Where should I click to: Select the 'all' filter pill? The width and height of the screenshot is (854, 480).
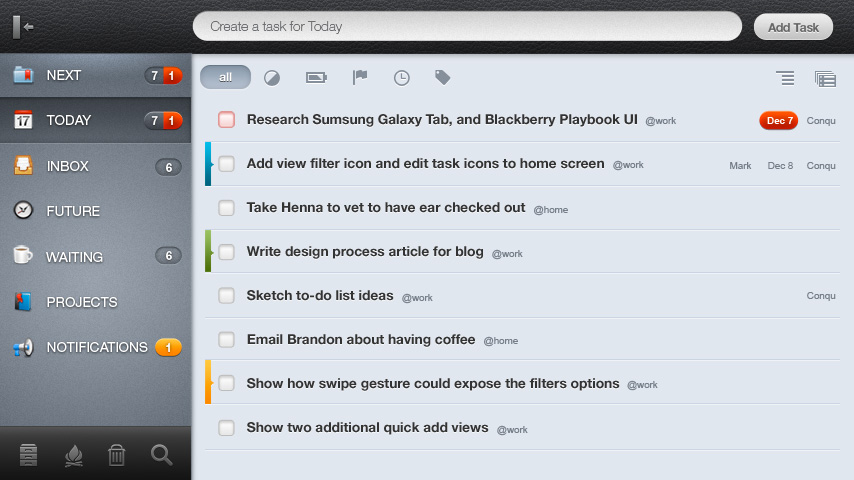click(x=225, y=77)
